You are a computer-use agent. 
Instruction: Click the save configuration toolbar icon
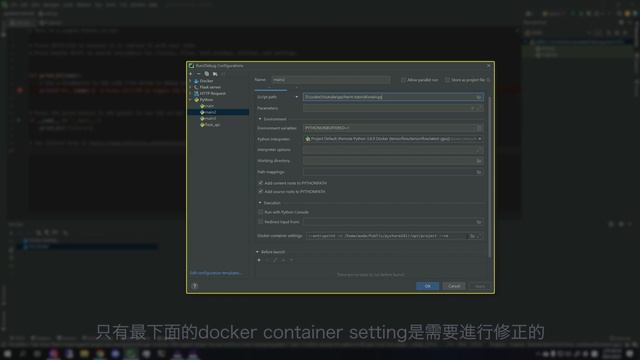tap(215, 74)
